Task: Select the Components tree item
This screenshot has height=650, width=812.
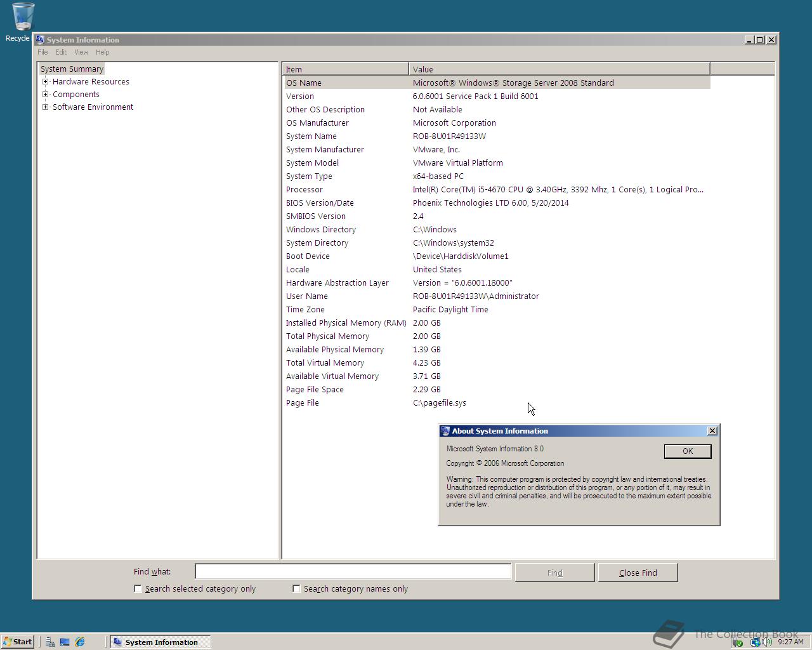Action: point(76,94)
